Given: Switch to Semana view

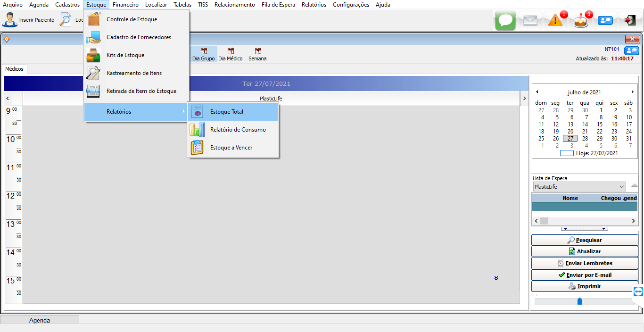Looking at the screenshot, I should pos(257,54).
